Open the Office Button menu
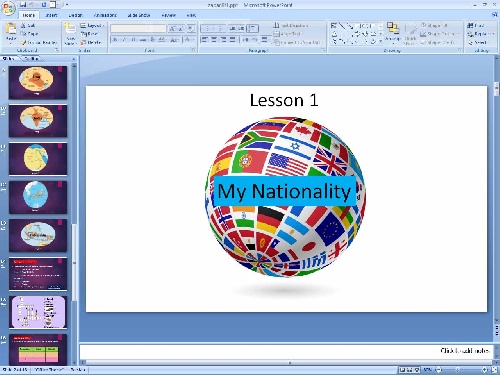500x375 pixels. tap(8, 7)
